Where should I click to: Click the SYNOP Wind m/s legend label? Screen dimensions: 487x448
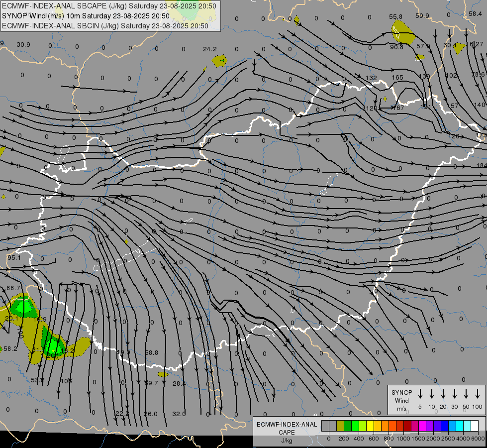[x=401, y=401]
